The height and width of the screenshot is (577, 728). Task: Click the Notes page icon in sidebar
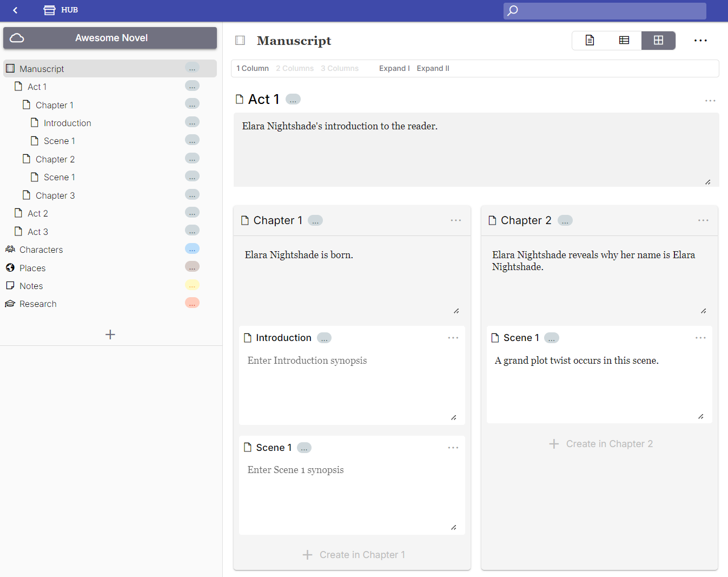pos(10,285)
